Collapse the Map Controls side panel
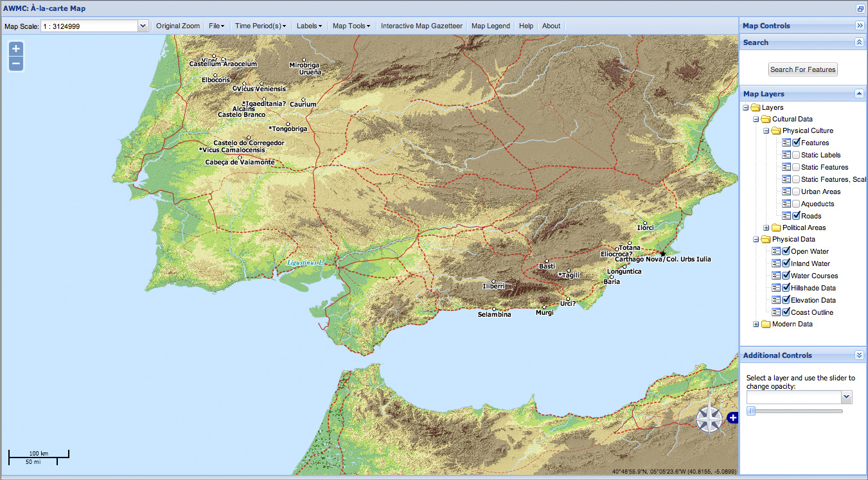This screenshot has width=868, height=480. pyautogui.click(x=860, y=26)
